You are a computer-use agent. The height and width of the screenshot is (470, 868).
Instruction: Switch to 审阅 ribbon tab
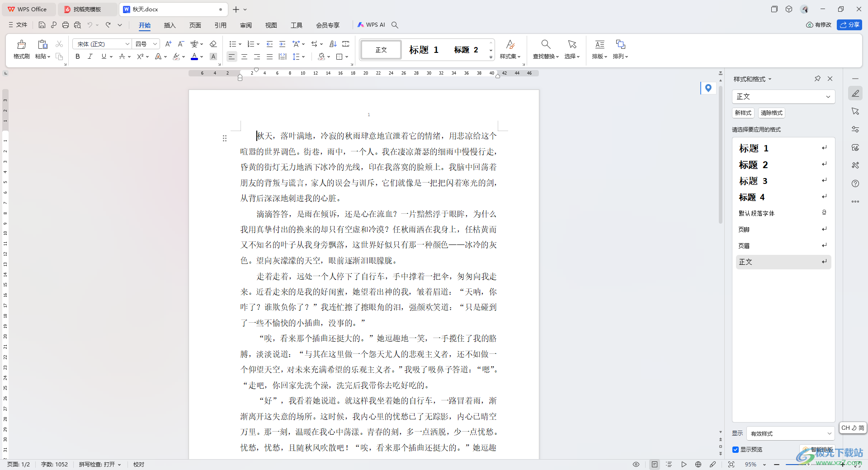pyautogui.click(x=245, y=25)
